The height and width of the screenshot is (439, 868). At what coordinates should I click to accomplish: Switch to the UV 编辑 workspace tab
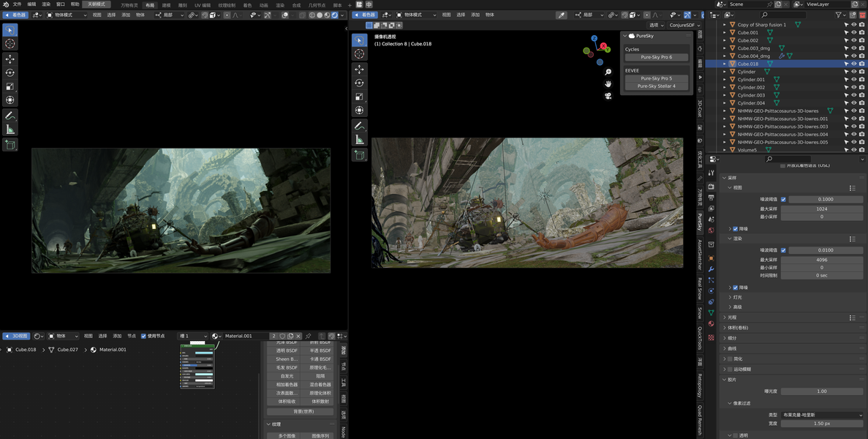tap(203, 5)
